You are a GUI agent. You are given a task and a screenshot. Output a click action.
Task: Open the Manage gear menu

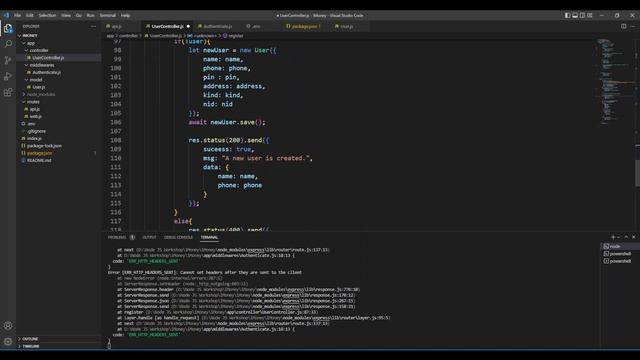(8, 341)
